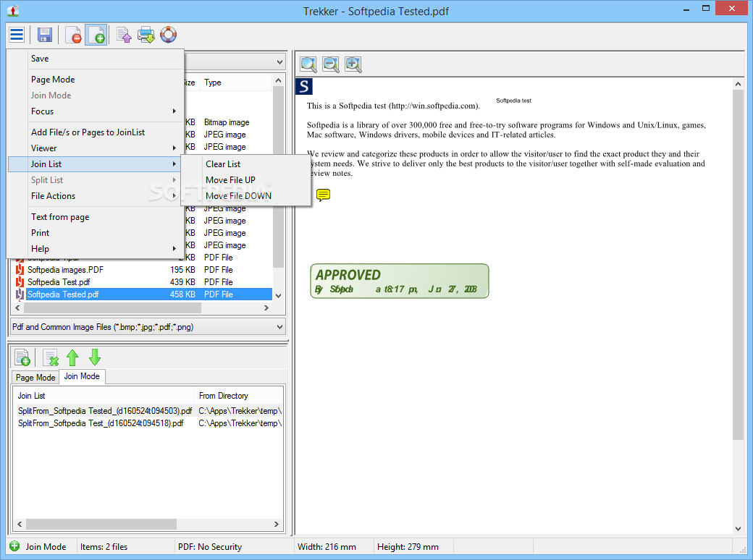Click the remove page icon with red minus

pyautogui.click(x=73, y=35)
